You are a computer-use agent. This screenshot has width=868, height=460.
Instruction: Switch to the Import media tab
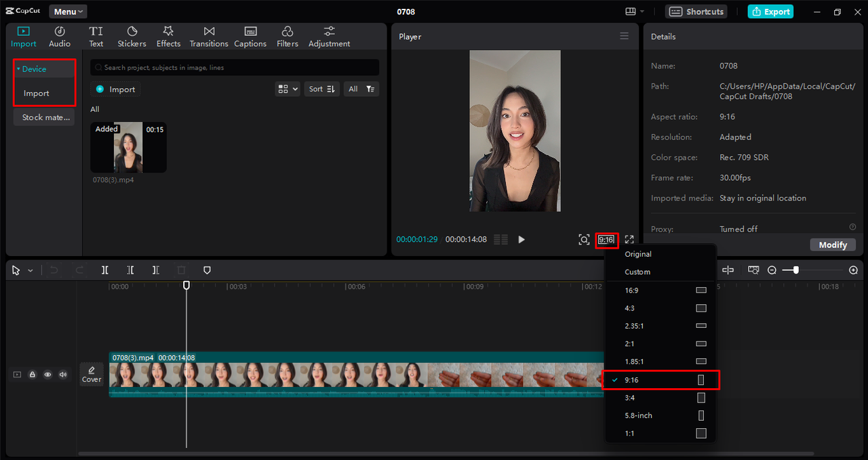(24, 37)
